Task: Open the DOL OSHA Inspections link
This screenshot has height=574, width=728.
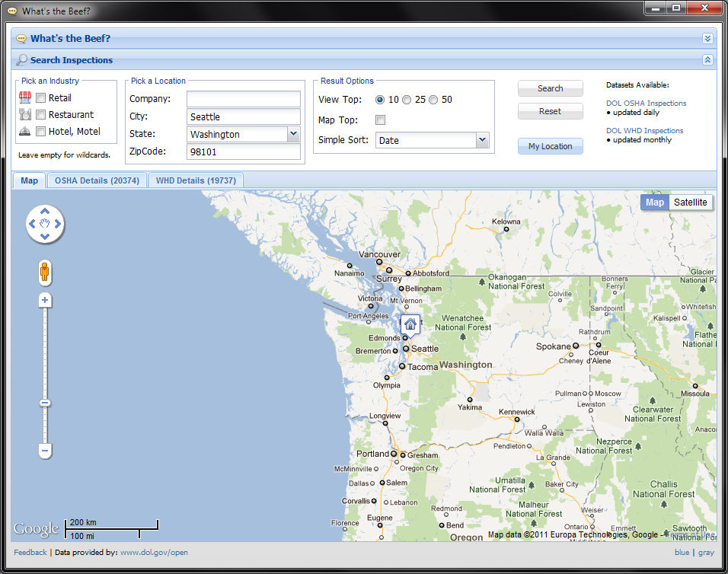Action: point(646,103)
